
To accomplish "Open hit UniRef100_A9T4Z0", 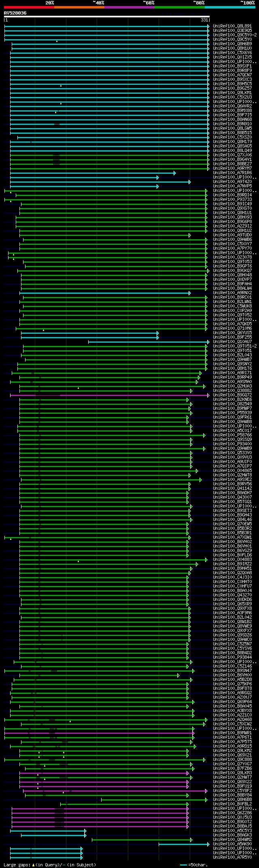I will pyautogui.click(x=232, y=181).
